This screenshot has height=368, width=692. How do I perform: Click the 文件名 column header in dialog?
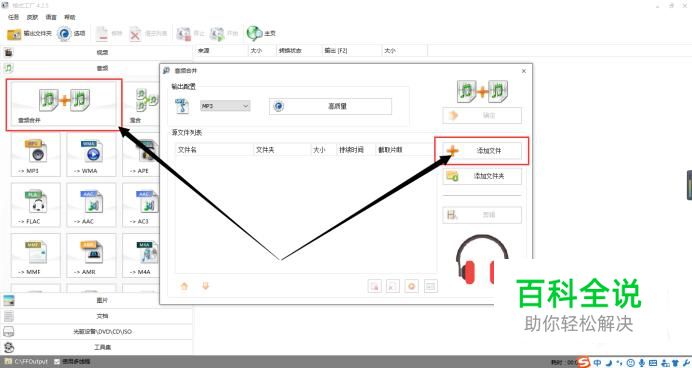[x=214, y=150]
